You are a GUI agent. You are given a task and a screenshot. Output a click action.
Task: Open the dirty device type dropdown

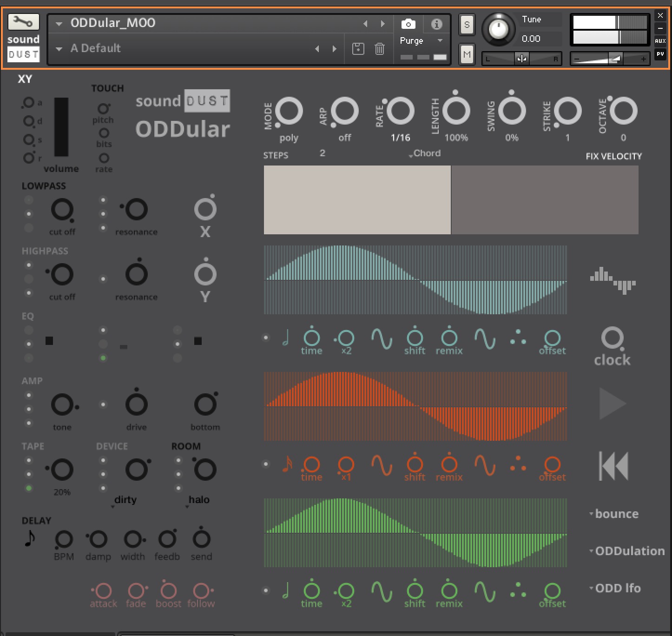(x=125, y=500)
